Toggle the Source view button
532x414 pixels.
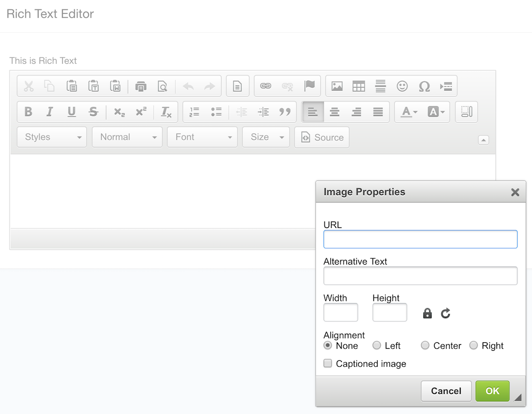coord(322,137)
